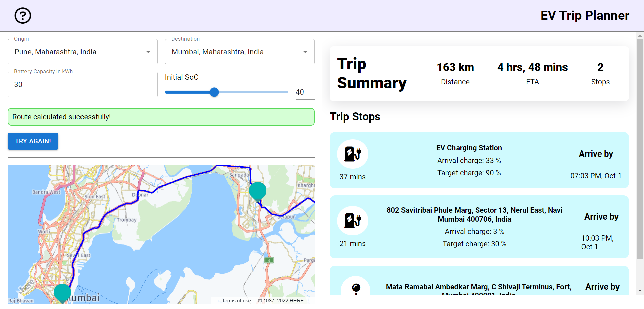Adjust the Initial SoC slider handle
Viewport: 644px width, 309px height.
click(x=215, y=92)
